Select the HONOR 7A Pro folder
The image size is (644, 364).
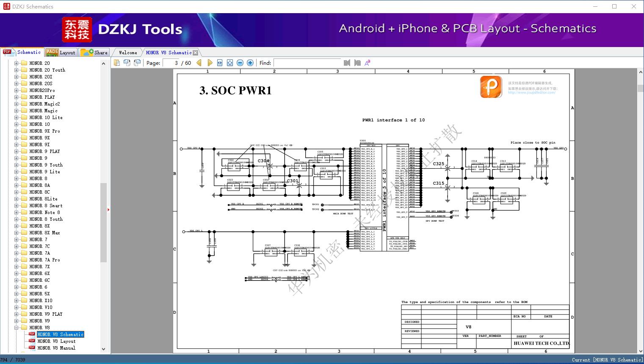pyautogui.click(x=44, y=260)
